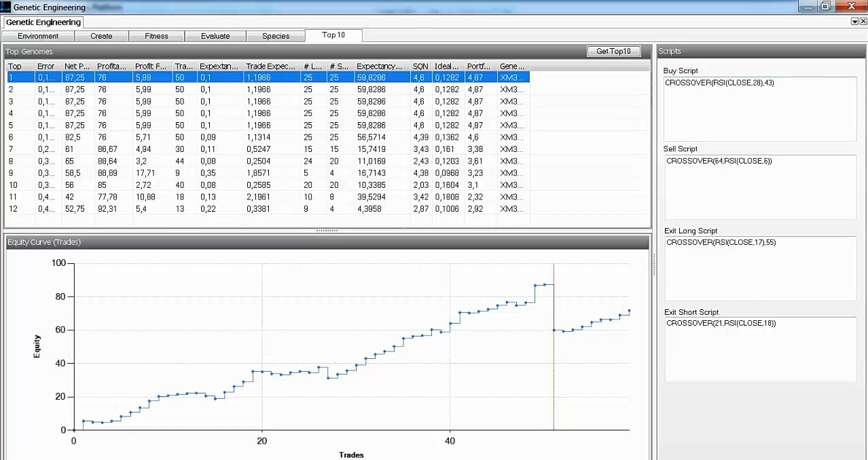Click the trade expectancy value 0,5247
Viewport: 868px width, 460px height.
point(258,149)
